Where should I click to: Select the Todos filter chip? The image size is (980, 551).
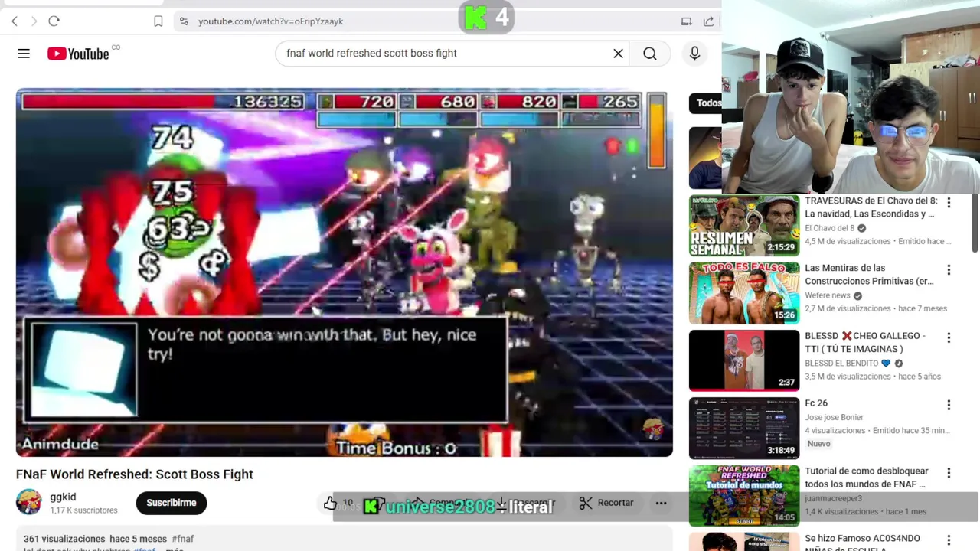tap(706, 103)
